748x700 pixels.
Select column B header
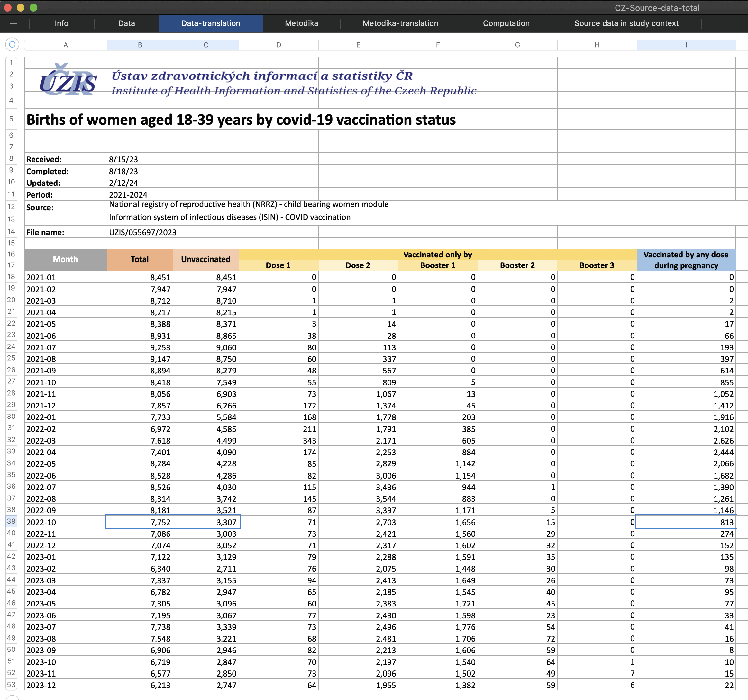[140, 45]
